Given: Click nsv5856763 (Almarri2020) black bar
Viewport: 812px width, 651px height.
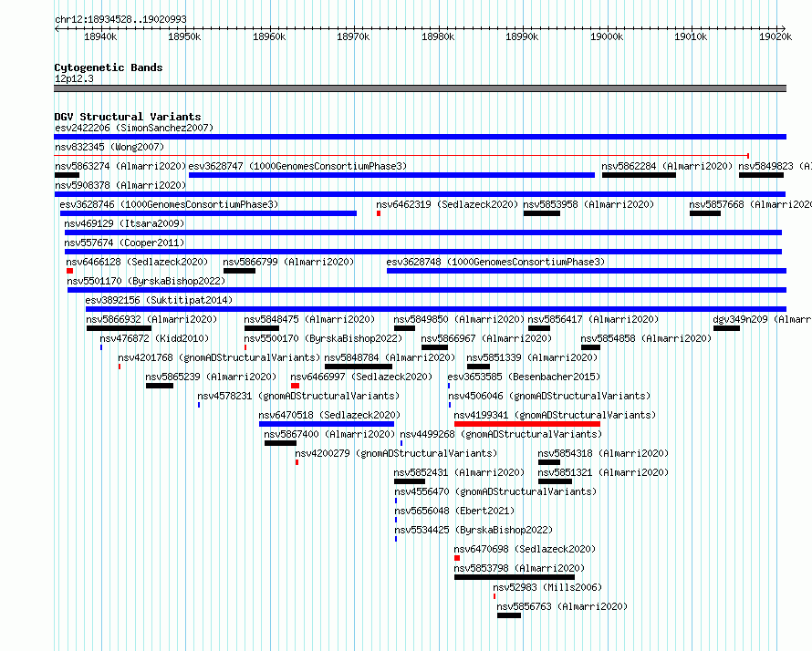Looking at the screenshot, I should [509, 615].
